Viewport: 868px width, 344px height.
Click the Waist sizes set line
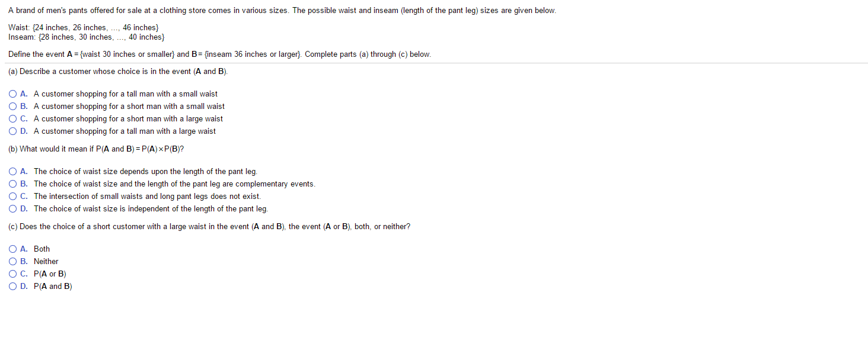pyautogui.click(x=83, y=28)
